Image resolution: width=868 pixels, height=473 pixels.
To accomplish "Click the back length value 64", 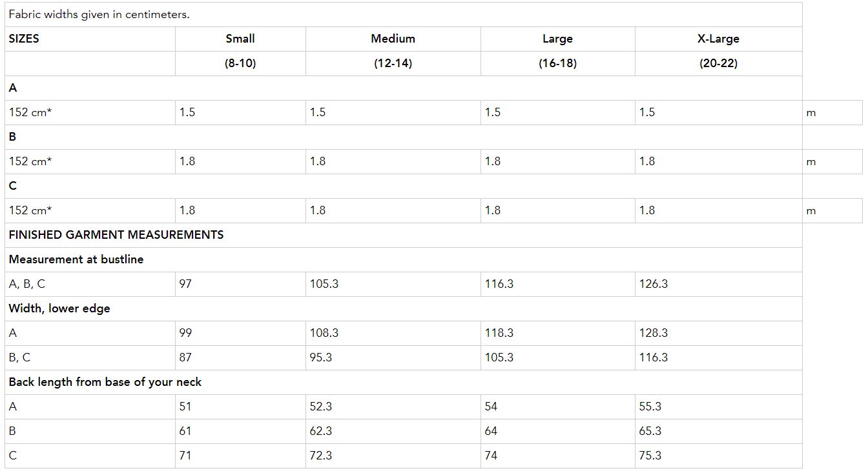I will tap(491, 431).
